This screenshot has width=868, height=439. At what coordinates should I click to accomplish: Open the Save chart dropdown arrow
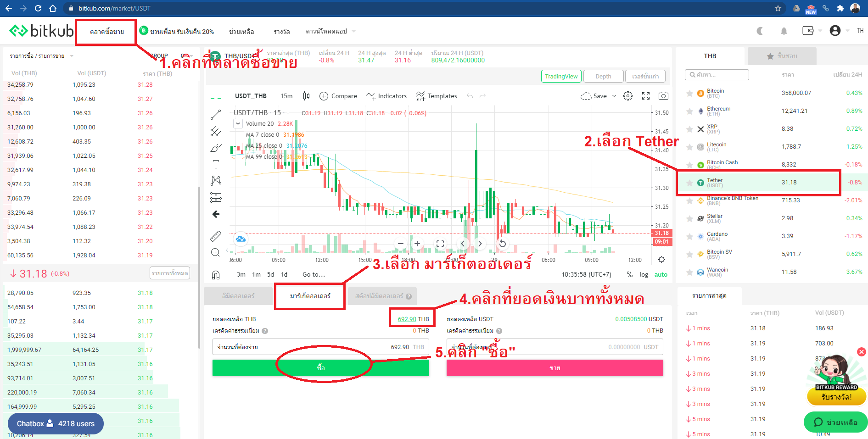(x=614, y=96)
